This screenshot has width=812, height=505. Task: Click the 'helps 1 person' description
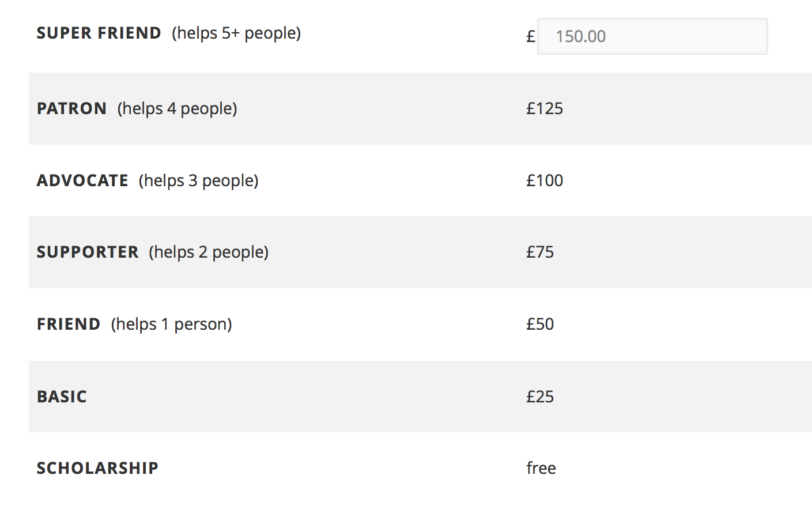coord(172,325)
